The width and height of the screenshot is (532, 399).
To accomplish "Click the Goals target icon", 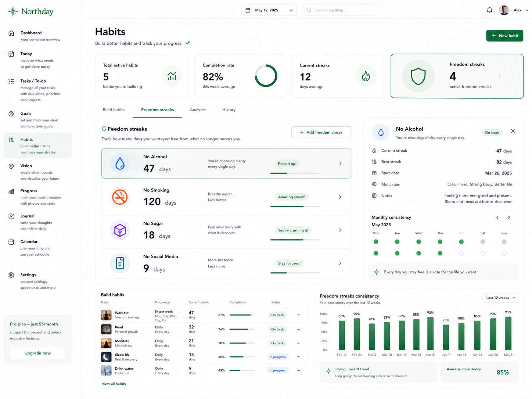I will tap(11, 114).
